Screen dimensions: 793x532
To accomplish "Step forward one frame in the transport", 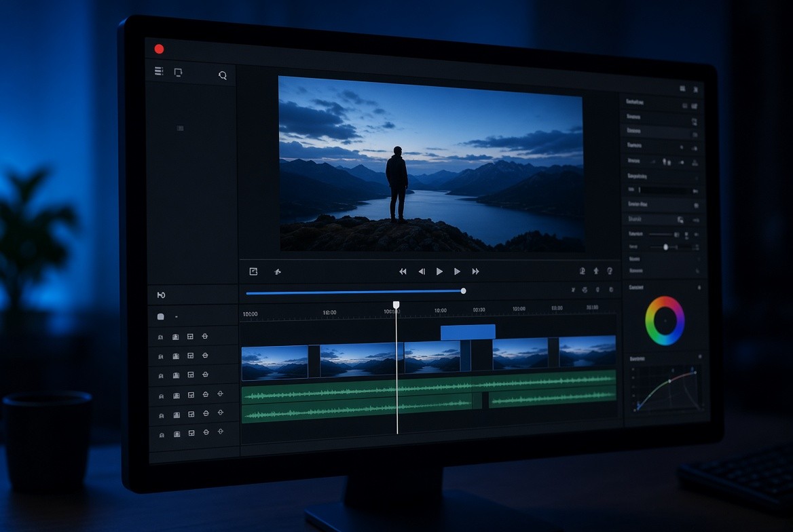I will (457, 271).
